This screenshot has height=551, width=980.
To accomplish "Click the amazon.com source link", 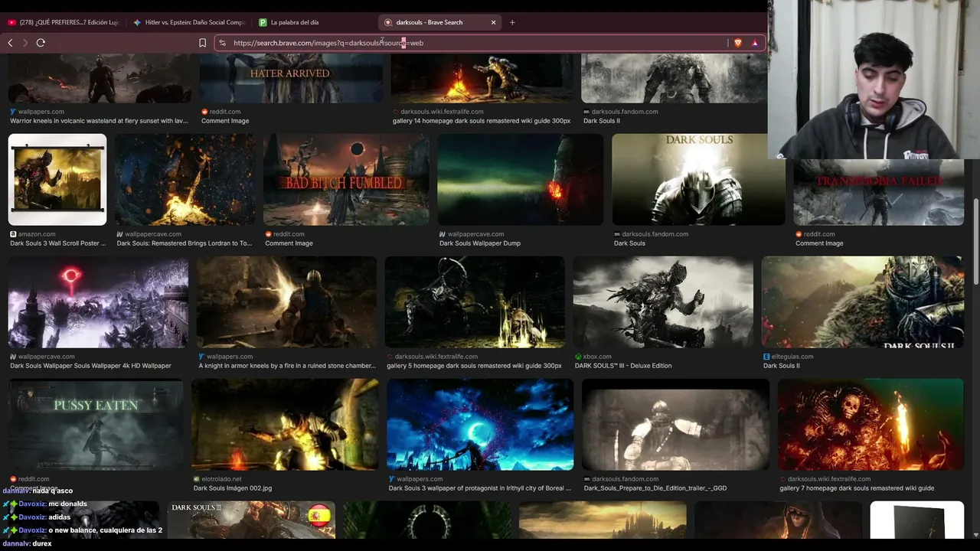I will [37, 234].
